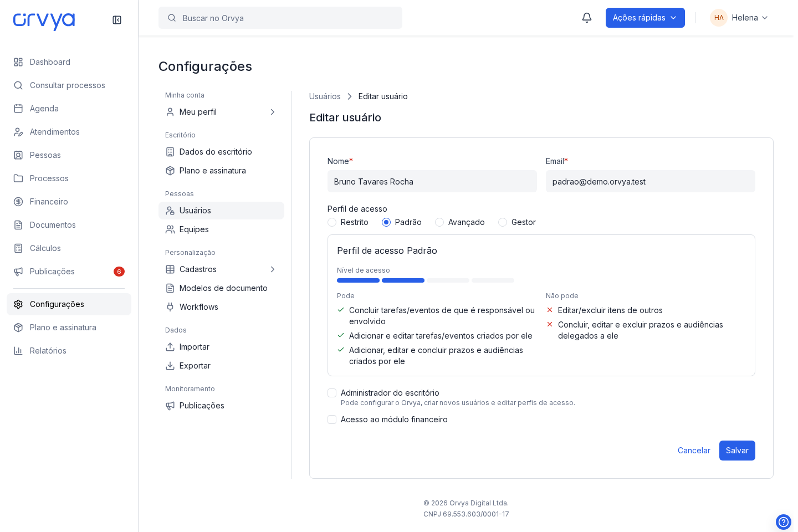Click the Workflows plug icon
The height and width of the screenshot is (532, 798).
coord(170,307)
